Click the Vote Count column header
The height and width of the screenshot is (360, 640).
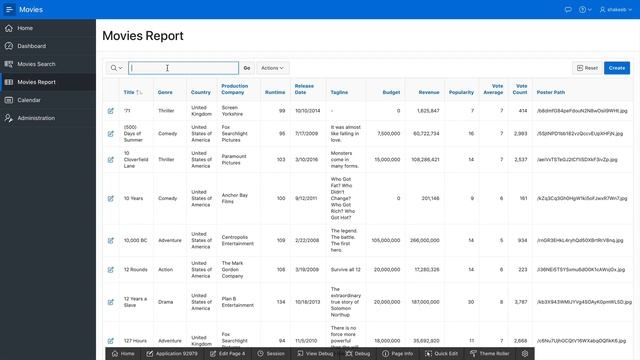point(520,89)
